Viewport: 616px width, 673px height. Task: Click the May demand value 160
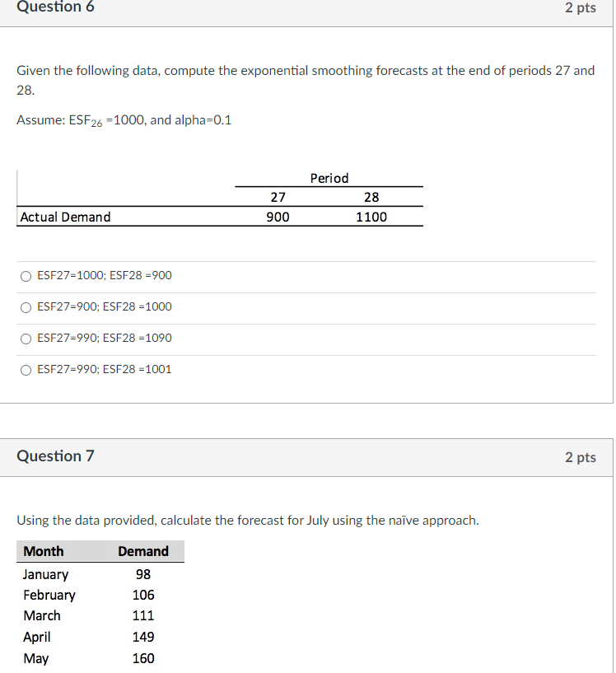click(143, 658)
